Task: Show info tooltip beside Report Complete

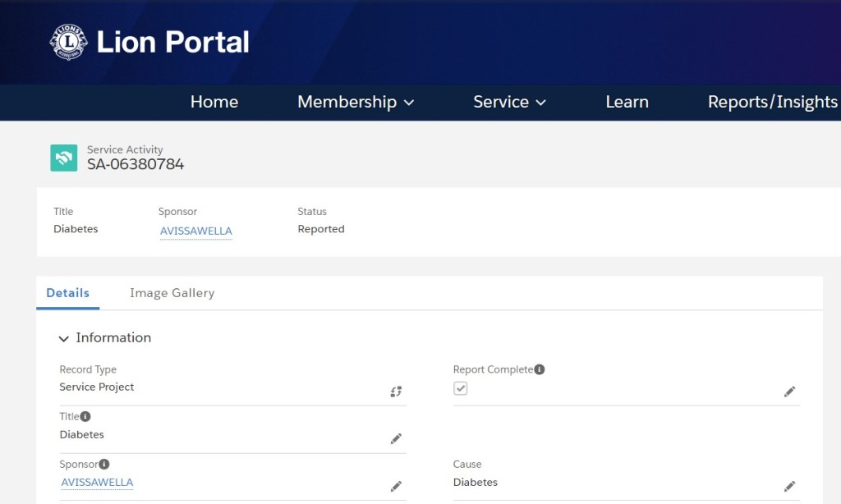Action: click(x=540, y=369)
